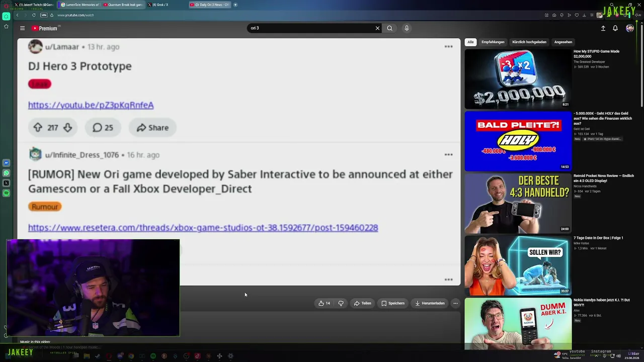Open File Explorer in the Windows taskbar

pyautogui.click(x=87, y=356)
